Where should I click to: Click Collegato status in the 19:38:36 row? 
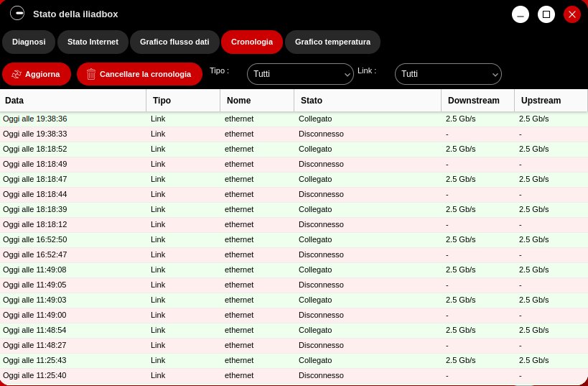[x=315, y=119]
